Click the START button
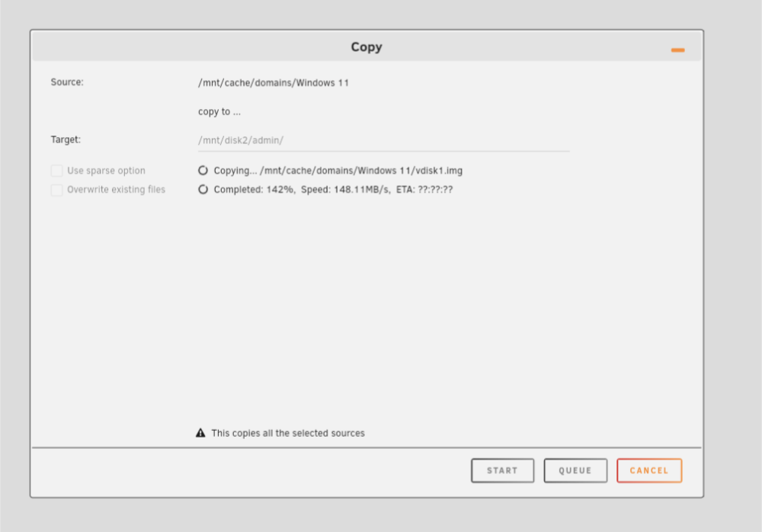The width and height of the screenshot is (762, 532). (x=502, y=470)
